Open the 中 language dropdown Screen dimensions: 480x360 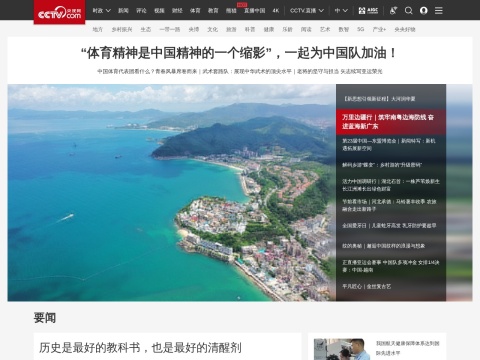pos(341,11)
